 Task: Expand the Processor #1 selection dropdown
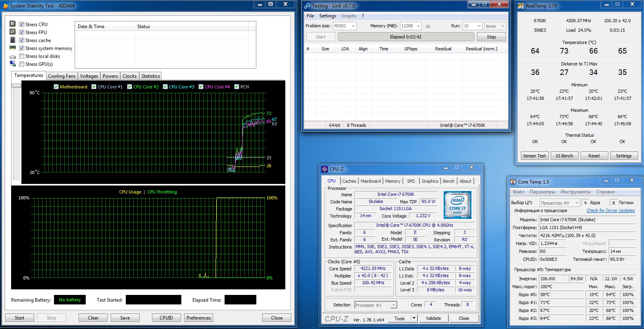pos(393,305)
